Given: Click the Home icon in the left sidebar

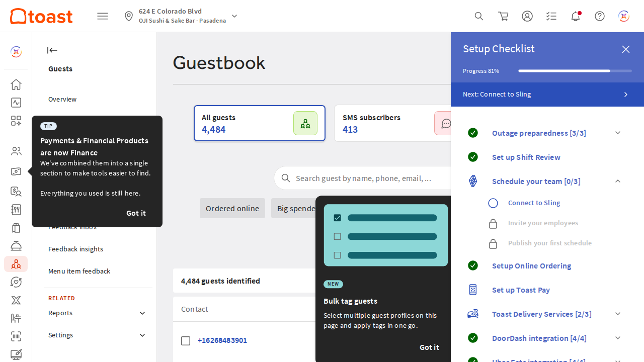Looking at the screenshot, I should (x=16, y=84).
